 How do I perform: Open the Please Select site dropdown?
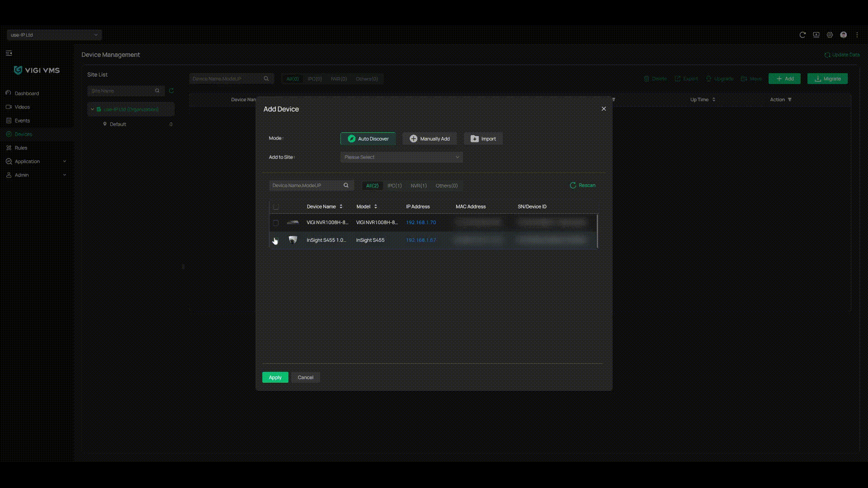coord(401,157)
